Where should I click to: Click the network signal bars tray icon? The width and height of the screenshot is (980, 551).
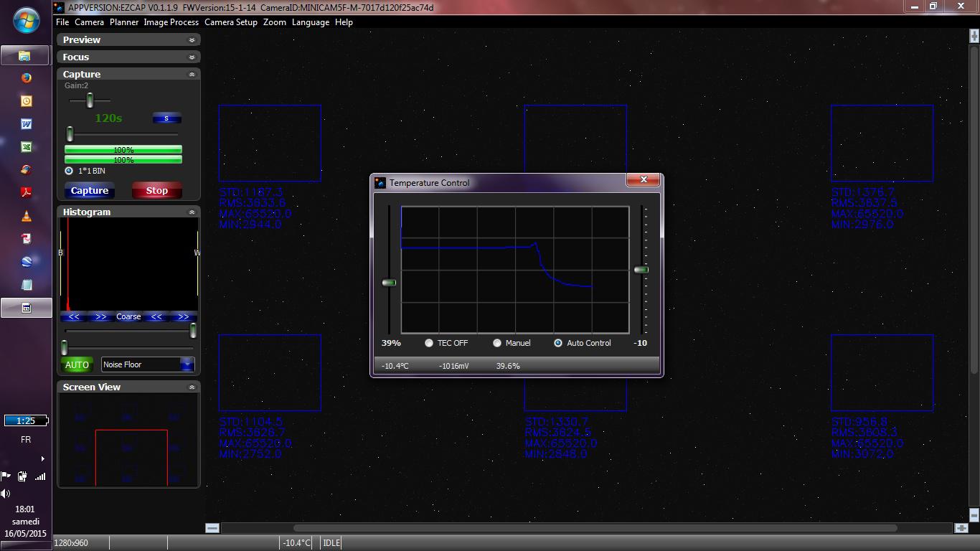coord(40,476)
